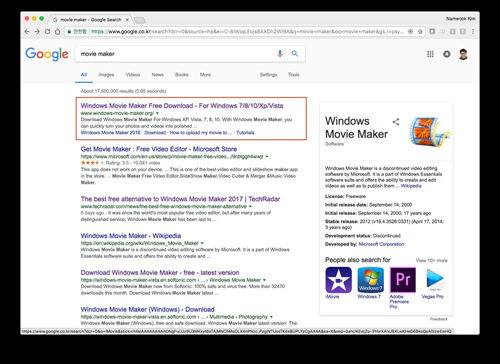Open the Google apps grid
This screenshot has width=500, height=364.
pyautogui.click(x=430, y=54)
